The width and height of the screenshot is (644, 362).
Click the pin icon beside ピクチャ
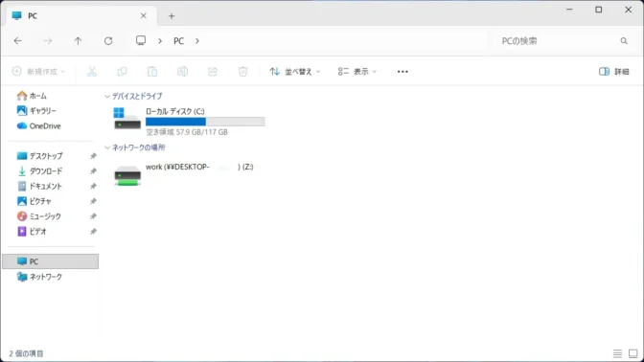tap(93, 201)
